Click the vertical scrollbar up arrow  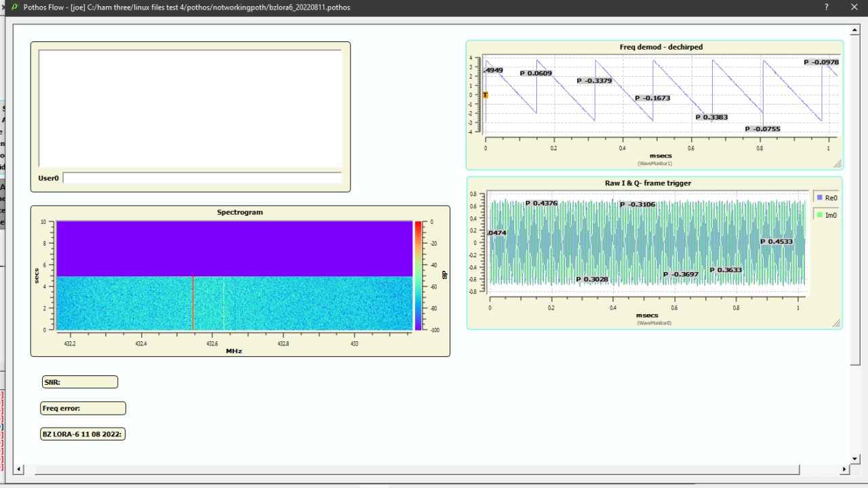click(856, 31)
